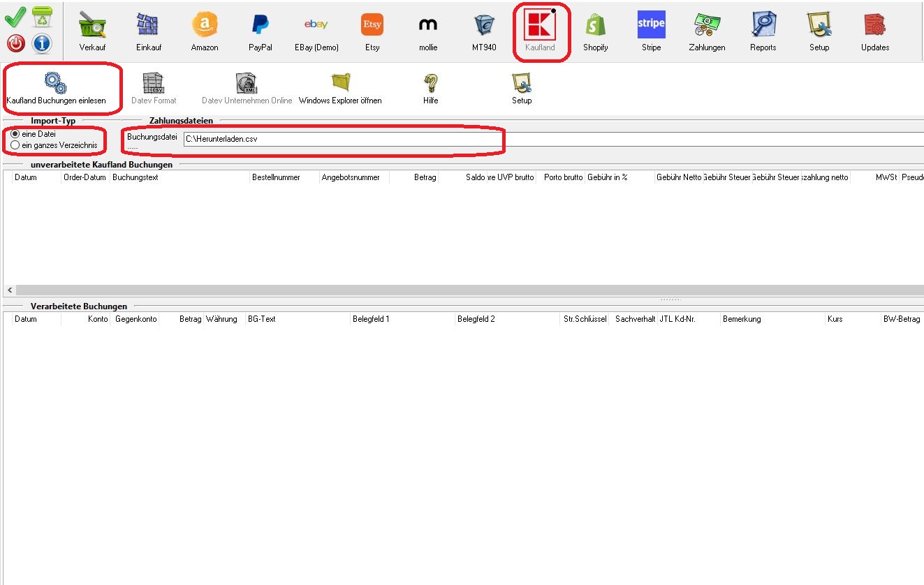Choose 'ein ganzes Verzeichnis' radio option

click(x=15, y=145)
